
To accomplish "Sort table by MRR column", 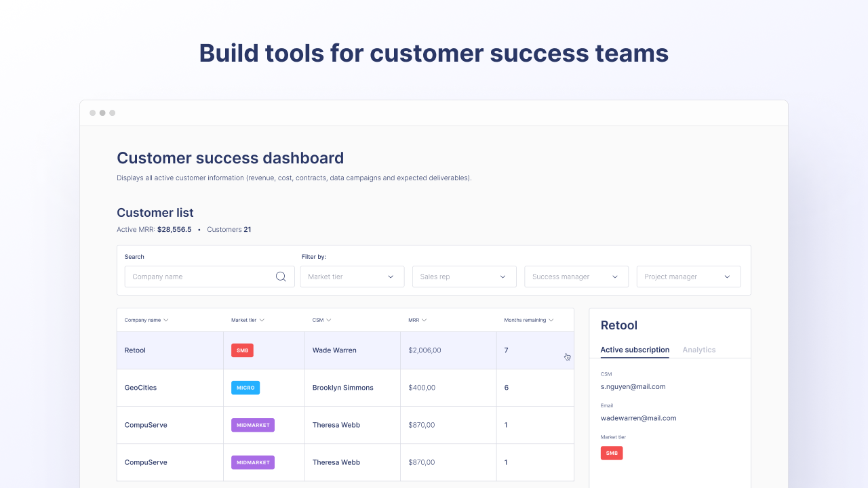I will (x=417, y=320).
